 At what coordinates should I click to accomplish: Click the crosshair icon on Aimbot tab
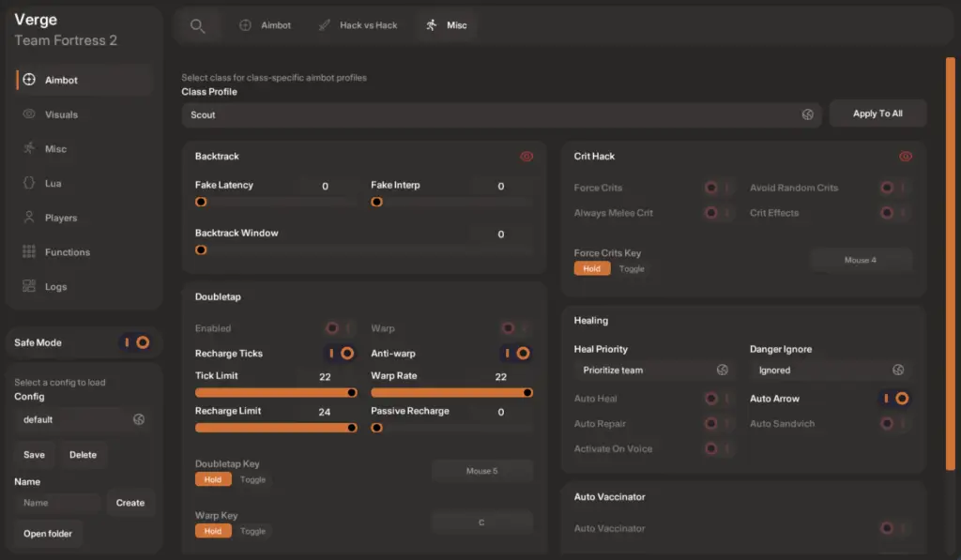coord(245,25)
